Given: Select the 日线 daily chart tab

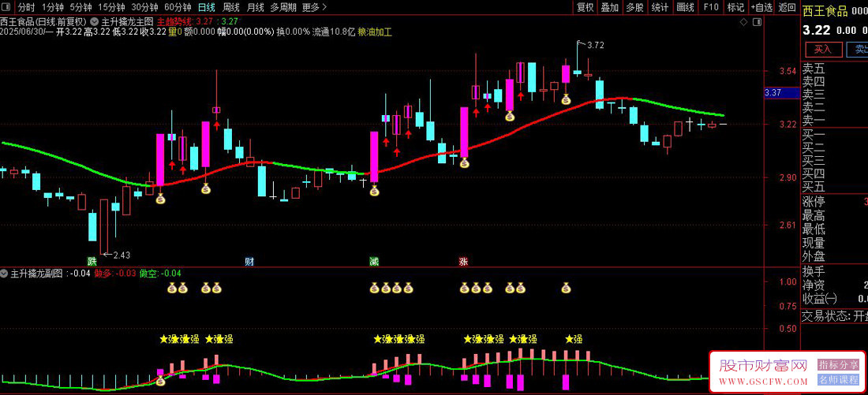Looking at the screenshot, I should point(207,8).
